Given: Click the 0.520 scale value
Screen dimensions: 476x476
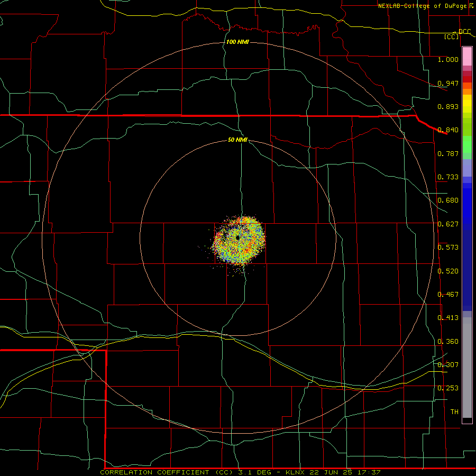Looking at the screenshot, I should coord(448,271).
